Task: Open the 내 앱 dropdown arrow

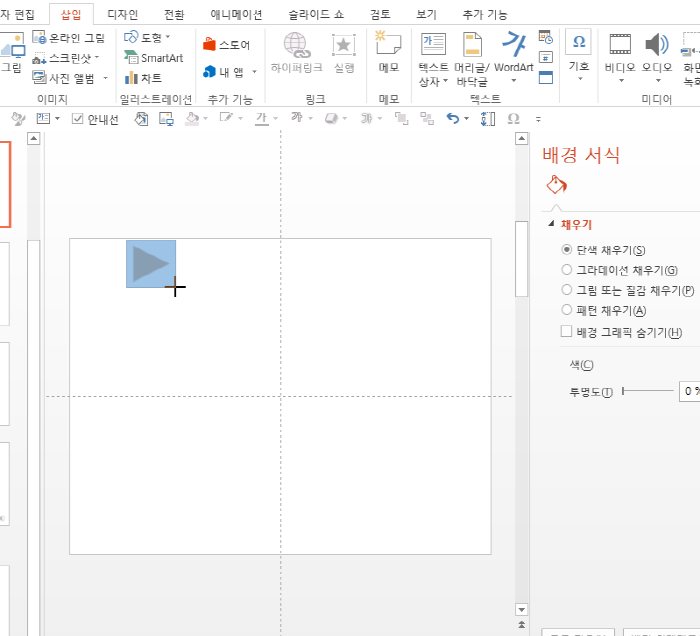Action: click(x=254, y=71)
